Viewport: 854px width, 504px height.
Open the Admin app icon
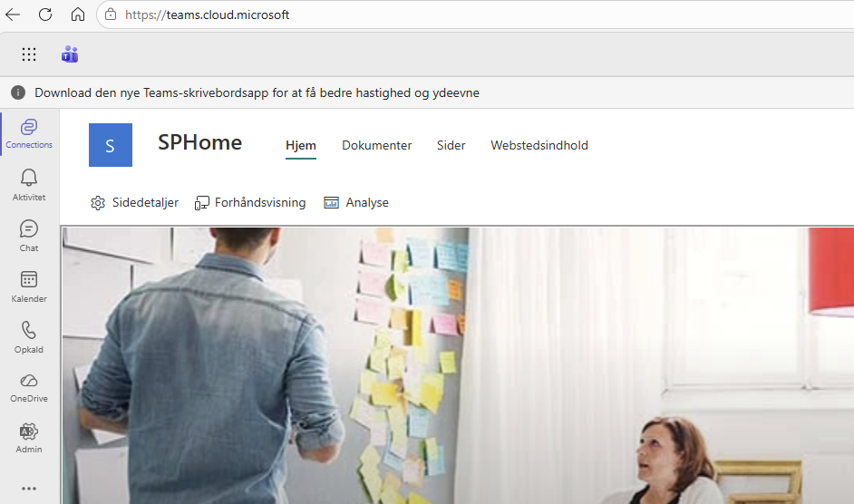pos(29,438)
